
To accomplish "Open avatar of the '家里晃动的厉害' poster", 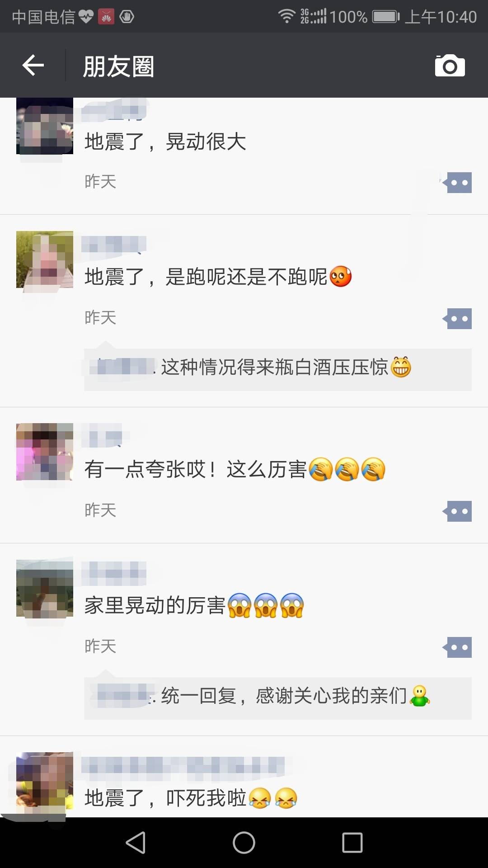I will coord(45,588).
